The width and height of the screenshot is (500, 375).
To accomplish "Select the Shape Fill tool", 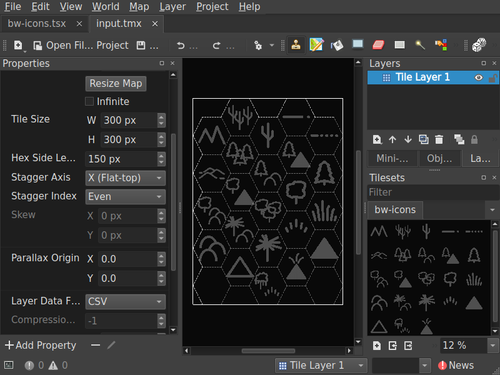I will 358,45.
